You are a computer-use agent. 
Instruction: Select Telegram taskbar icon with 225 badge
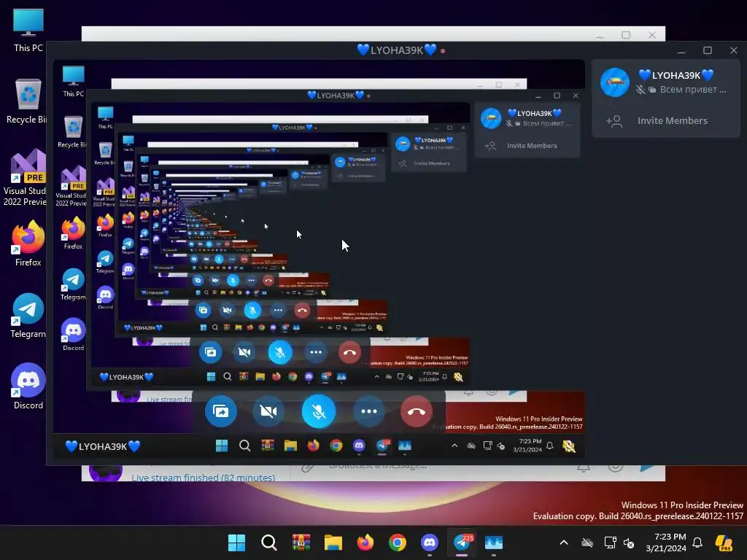point(462,542)
